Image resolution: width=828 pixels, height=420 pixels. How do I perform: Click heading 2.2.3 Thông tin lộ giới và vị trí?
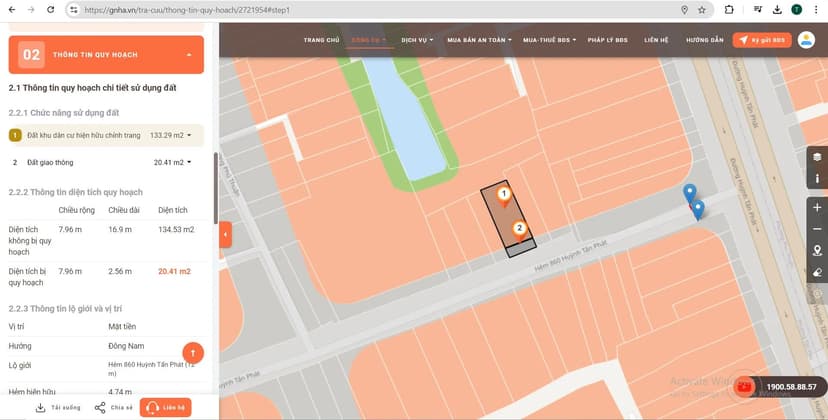point(65,308)
